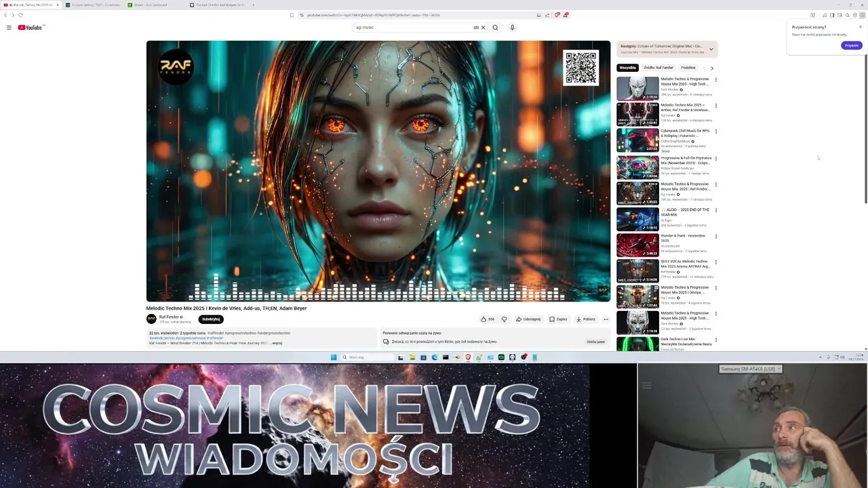Dislike the video with thumbs down
Screen dimensions: 868x488
click(x=504, y=319)
